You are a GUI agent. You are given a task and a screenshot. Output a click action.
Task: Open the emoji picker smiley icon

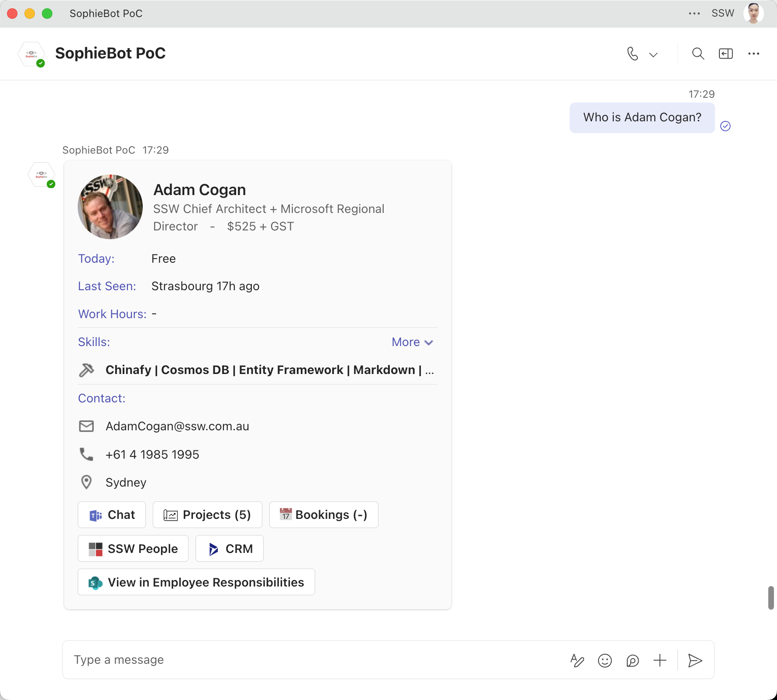tap(605, 661)
